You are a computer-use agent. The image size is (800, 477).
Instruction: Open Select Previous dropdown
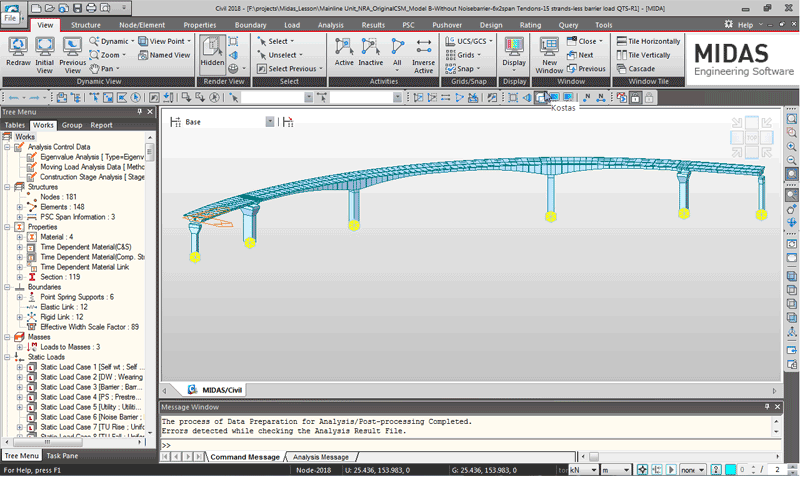coord(290,68)
